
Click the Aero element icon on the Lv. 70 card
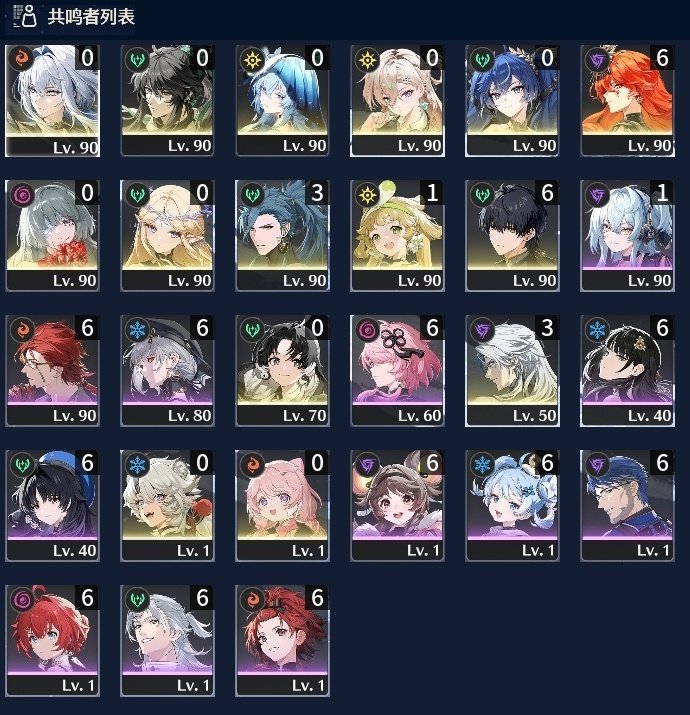pyautogui.click(x=252, y=329)
